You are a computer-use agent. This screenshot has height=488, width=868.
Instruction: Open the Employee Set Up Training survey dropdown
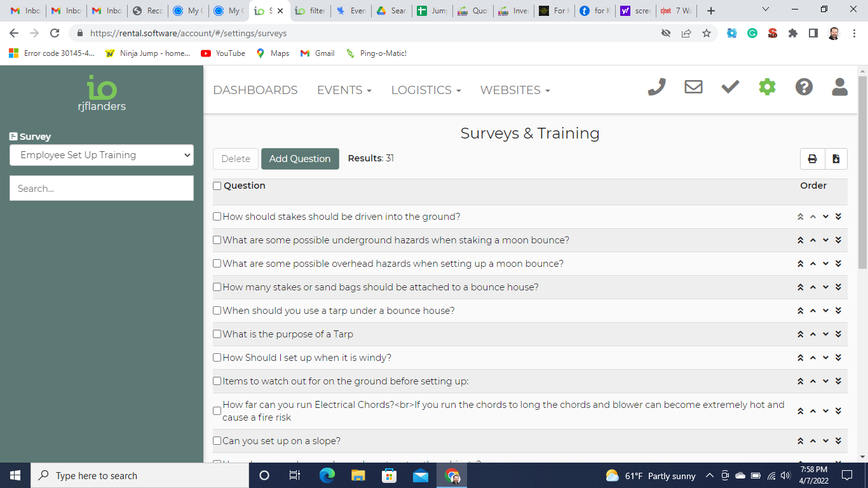[102, 155]
